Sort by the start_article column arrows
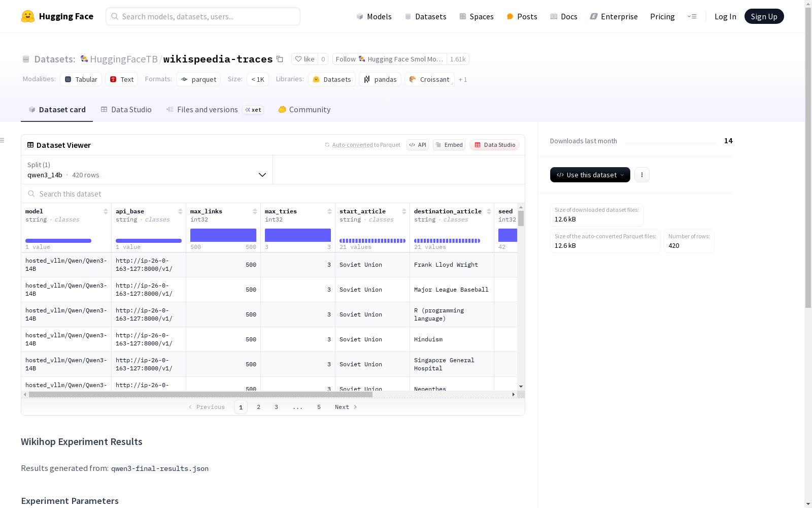Screen dimensions: 812x508 coord(404,211)
